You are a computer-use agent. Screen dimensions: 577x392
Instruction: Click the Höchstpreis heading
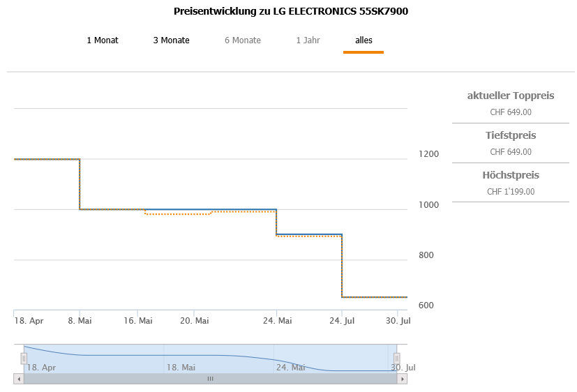tap(511, 175)
